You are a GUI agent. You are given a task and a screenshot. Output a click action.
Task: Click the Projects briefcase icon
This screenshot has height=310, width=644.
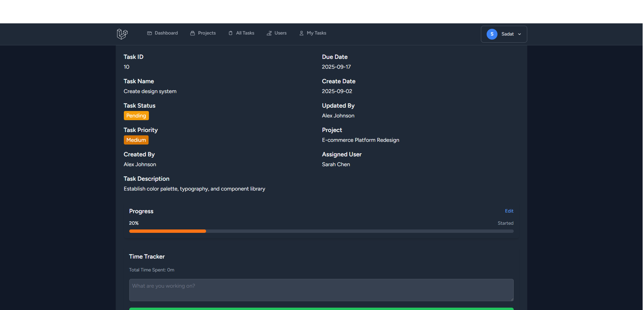click(x=193, y=33)
